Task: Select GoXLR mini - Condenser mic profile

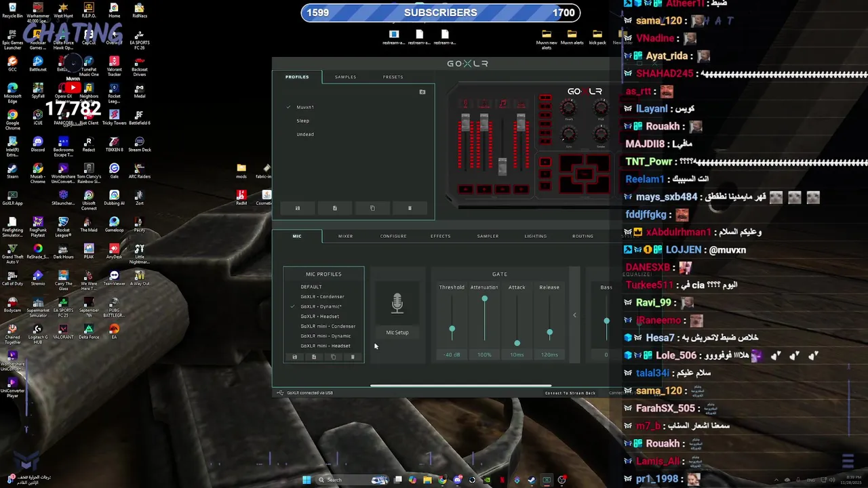Action: (x=328, y=326)
